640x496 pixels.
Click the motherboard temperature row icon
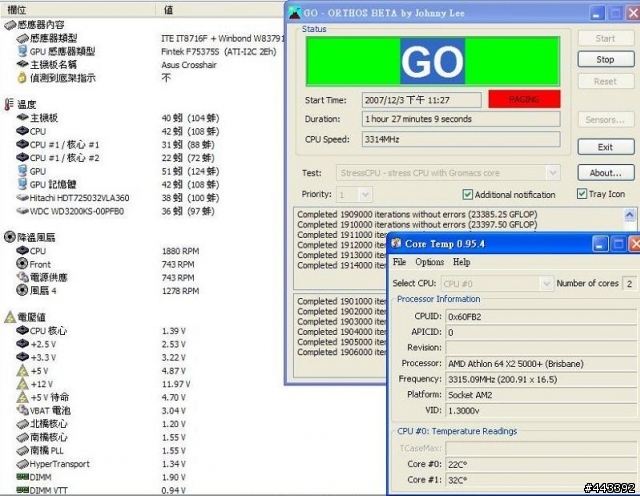[22, 118]
